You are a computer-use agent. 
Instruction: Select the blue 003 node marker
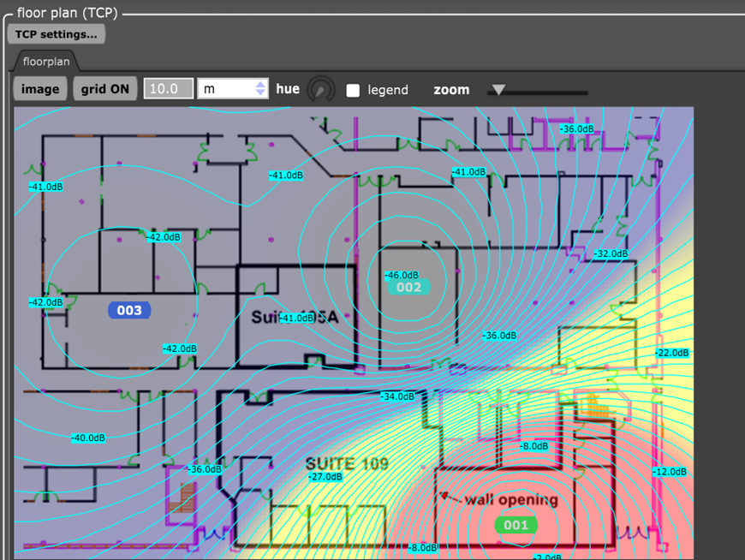click(129, 310)
